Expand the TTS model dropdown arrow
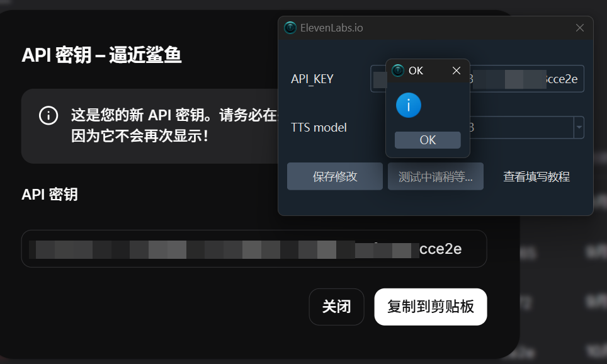607x364 pixels. click(x=579, y=128)
